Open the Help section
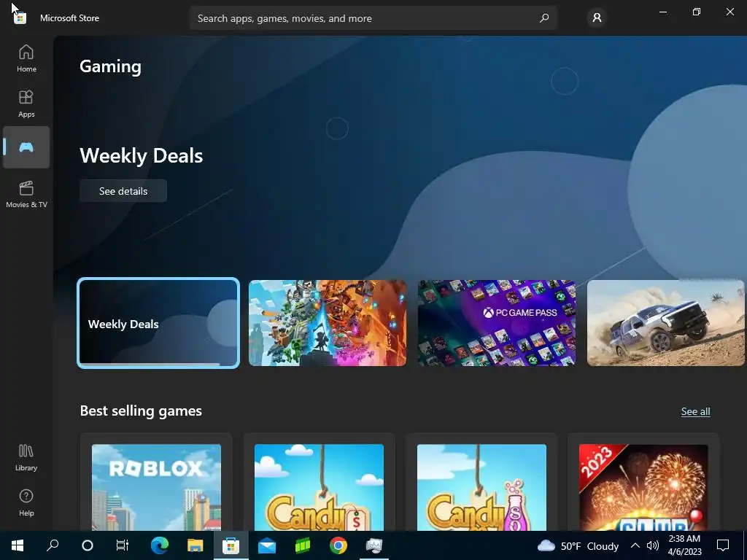 [x=26, y=503]
